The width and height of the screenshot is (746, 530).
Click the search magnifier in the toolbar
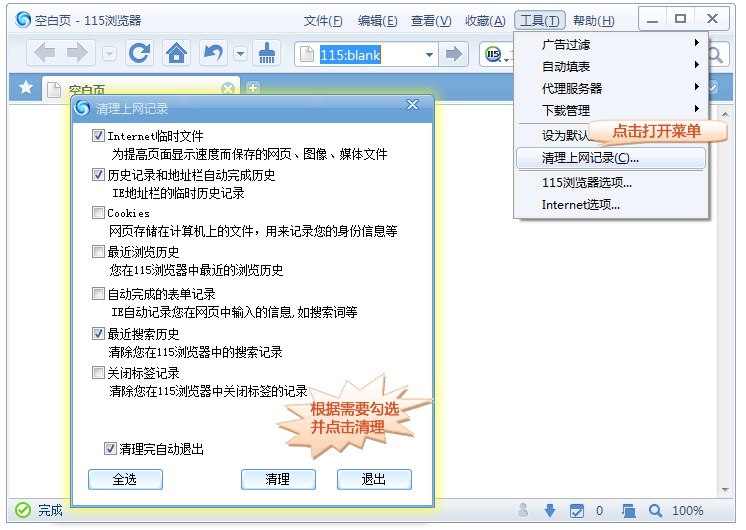(717, 55)
